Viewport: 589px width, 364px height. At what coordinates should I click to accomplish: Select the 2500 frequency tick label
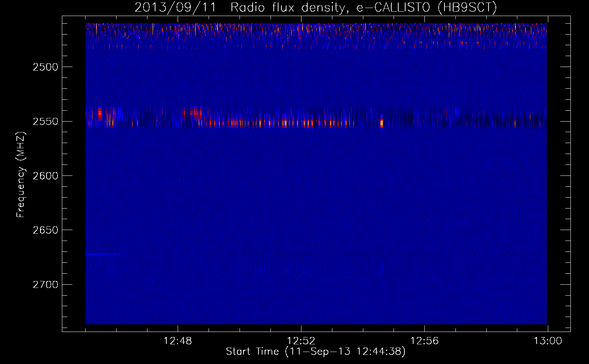click(46, 67)
